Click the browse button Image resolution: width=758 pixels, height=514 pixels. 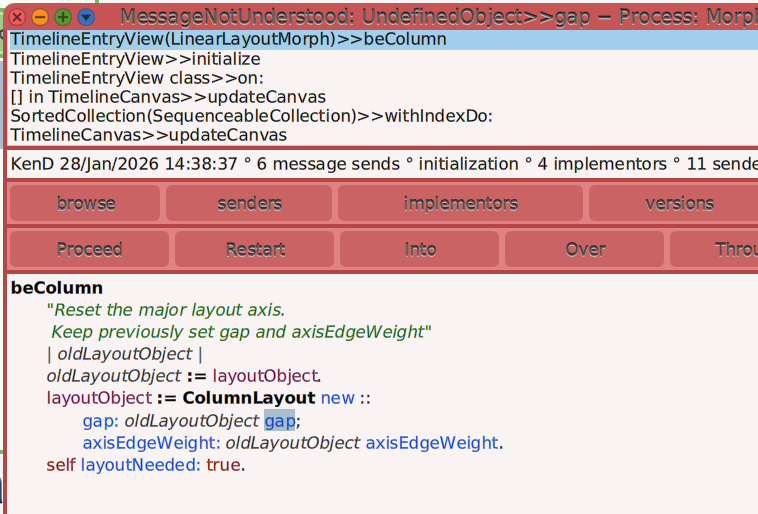pyautogui.click(x=85, y=203)
